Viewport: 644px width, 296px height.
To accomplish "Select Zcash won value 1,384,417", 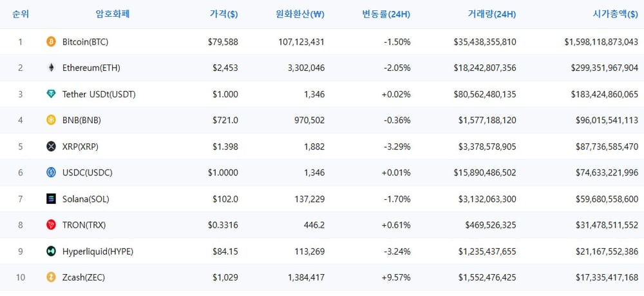I will (306, 277).
